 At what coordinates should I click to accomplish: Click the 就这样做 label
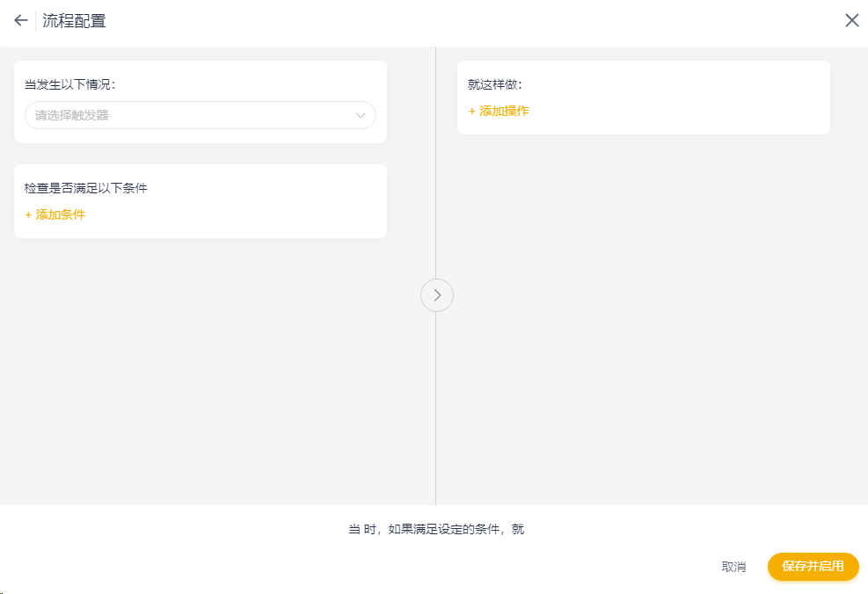[495, 84]
